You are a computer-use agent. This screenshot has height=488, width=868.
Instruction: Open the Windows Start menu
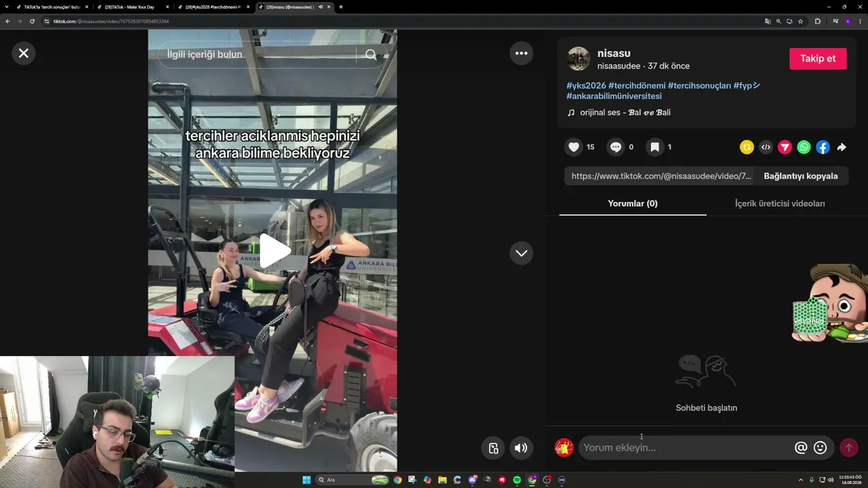307,480
